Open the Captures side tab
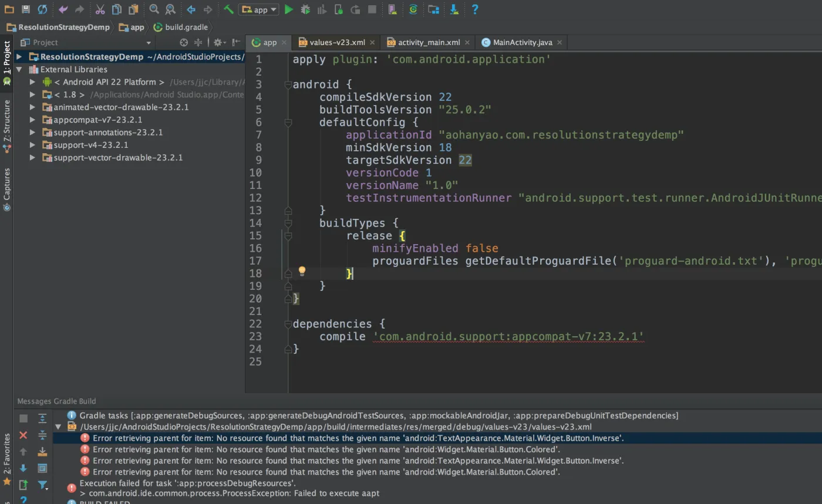Image resolution: width=822 pixels, height=504 pixels. [x=6, y=188]
